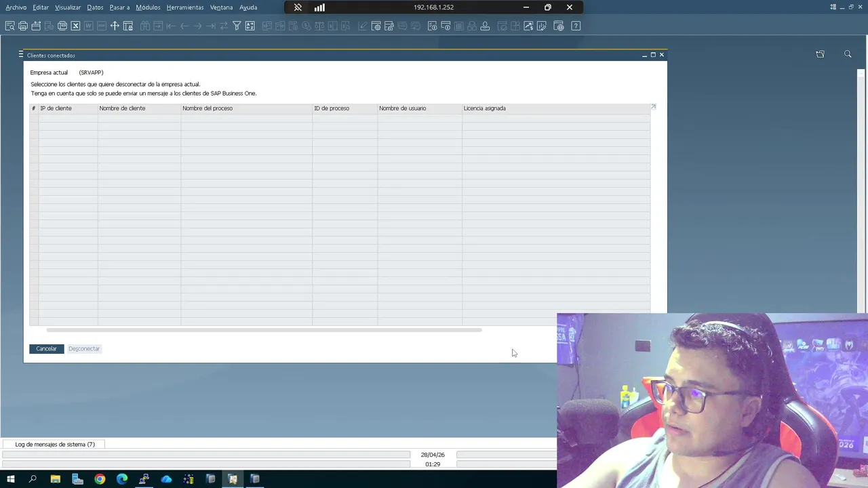The image size is (868, 488).
Task: Click the 01:29 time in status bar
Action: click(x=433, y=464)
